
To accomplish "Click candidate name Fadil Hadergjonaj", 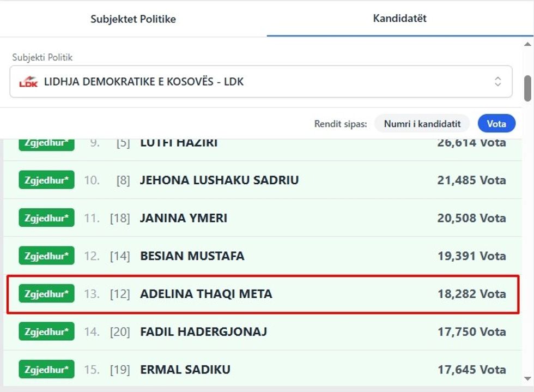I will tap(203, 331).
